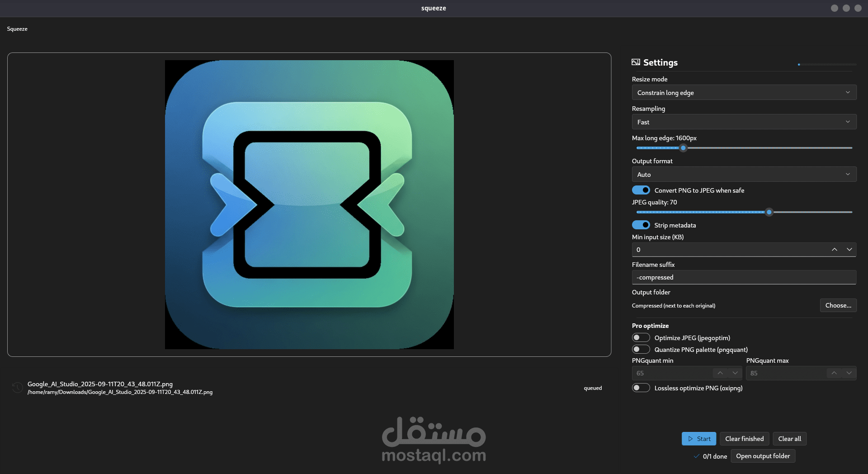This screenshot has width=868, height=474.
Task: Increase PNGquant min value
Action: pyautogui.click(x=720, y=373)
